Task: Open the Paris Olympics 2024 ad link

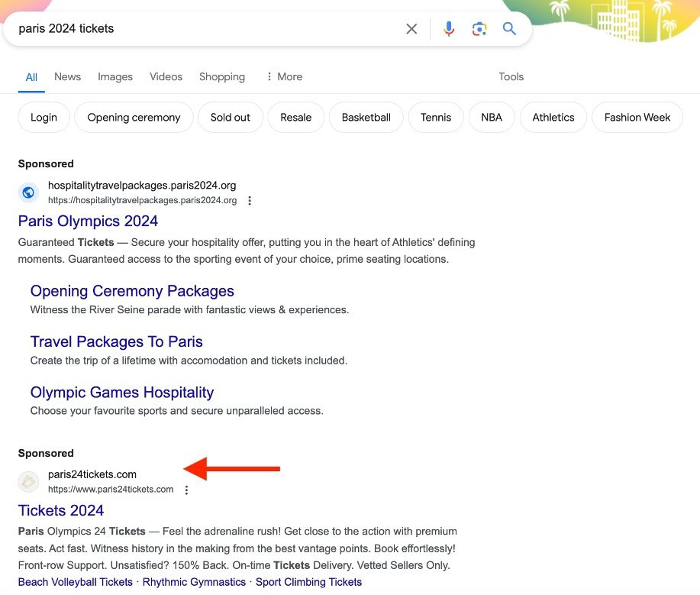Action: coord(88,221)
